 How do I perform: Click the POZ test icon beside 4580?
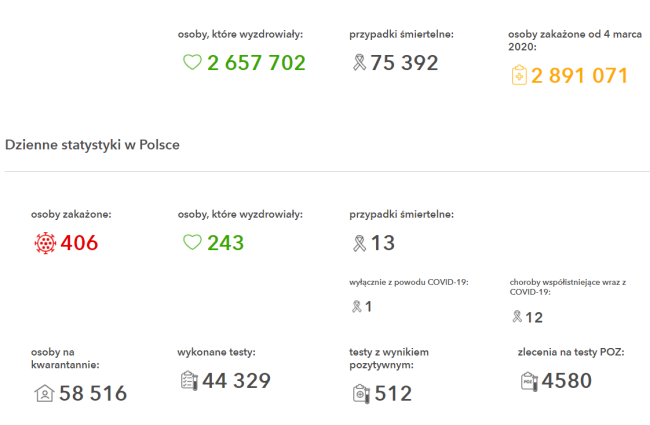[529, 381]
